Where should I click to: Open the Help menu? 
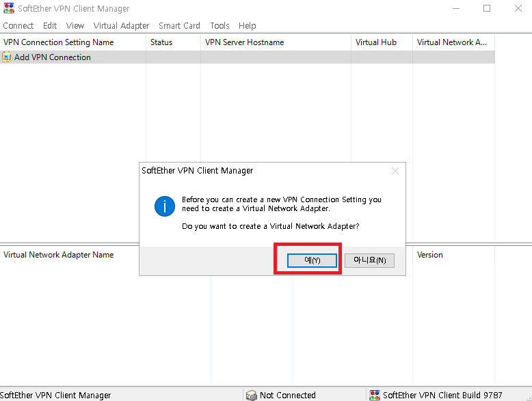pyautogui.click(x=247, y=26)
